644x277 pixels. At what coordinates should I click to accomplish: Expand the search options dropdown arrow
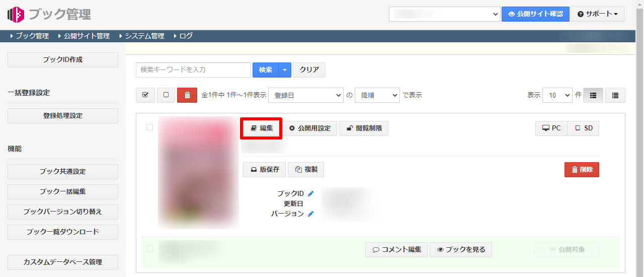point(285,70)
